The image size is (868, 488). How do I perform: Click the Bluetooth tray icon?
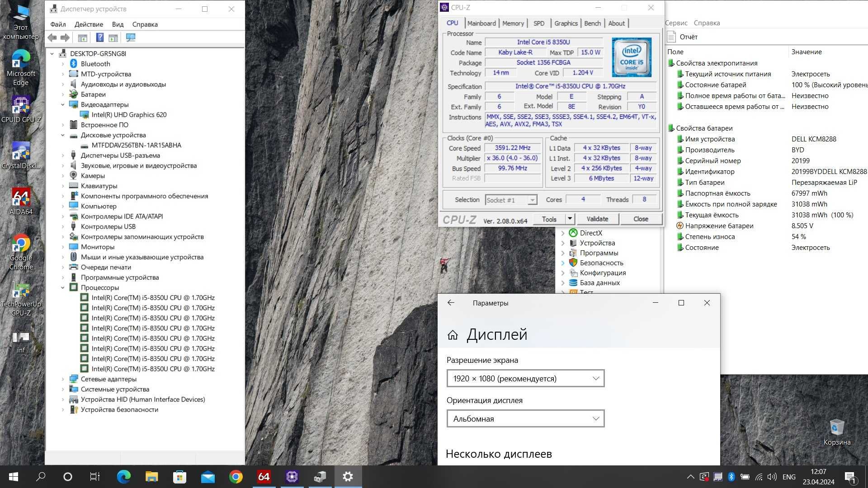point(731,477)
